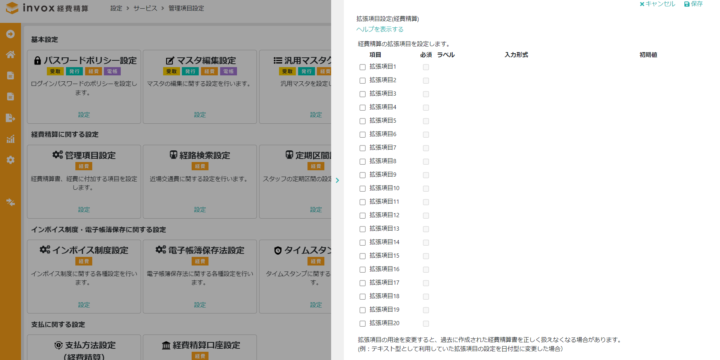Click 管理項目設定 in the breadcrumb

pyautogui.click(x=186, y=8)
